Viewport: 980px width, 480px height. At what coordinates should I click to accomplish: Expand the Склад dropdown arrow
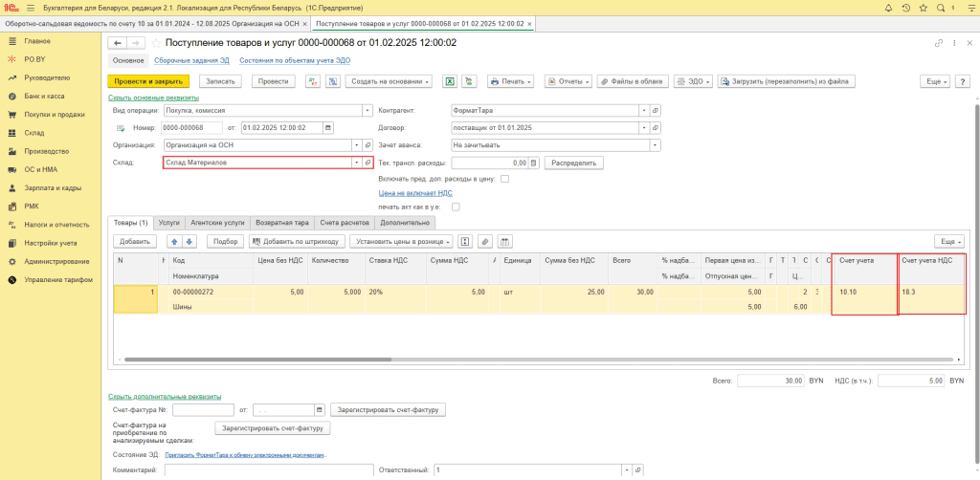(357, 163)
